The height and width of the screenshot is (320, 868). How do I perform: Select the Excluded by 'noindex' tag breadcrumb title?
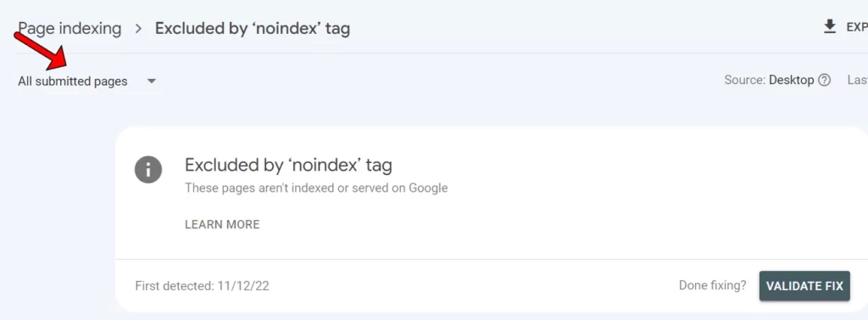[x=253, y=28]
